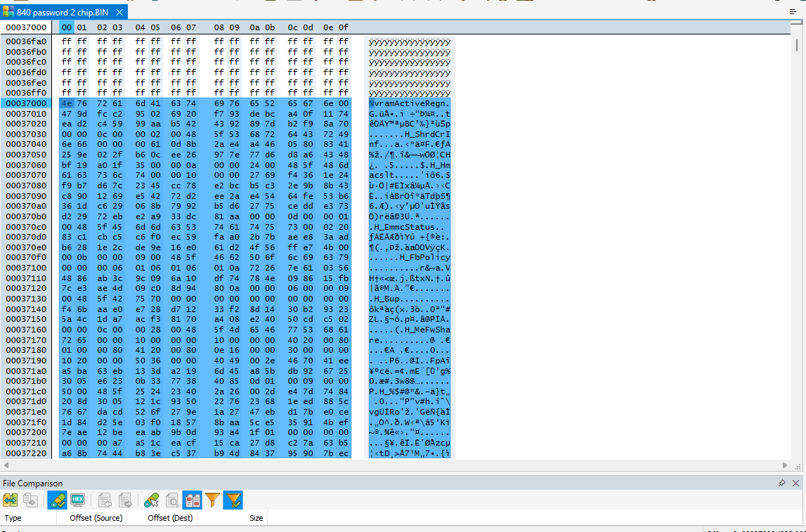Click the acslt.....'iô6.$ ASCII text
Viewport: 806px width, 532px height.
tap(410, 175)
